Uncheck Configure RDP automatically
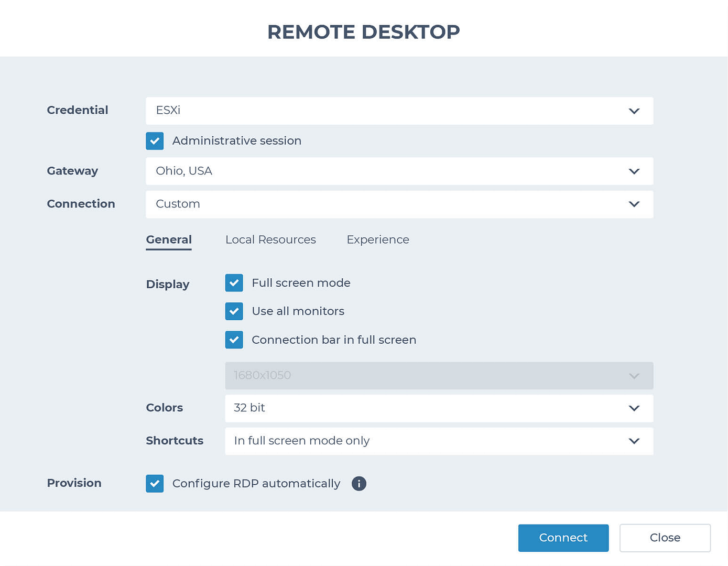 pos(155,483)
